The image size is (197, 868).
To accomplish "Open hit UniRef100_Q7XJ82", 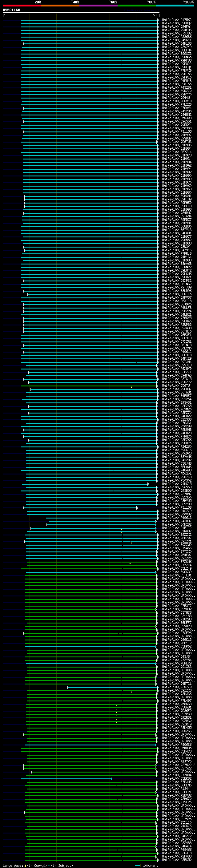I will click(x=176, y=33).
